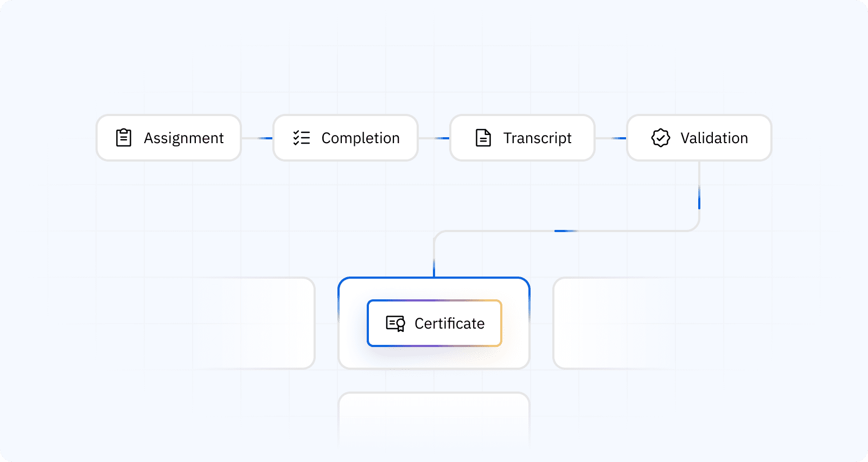The height and width of the screenshot is (462, 868).
Task: Click connector between Assignment and Completion
Action: point(257,138)
